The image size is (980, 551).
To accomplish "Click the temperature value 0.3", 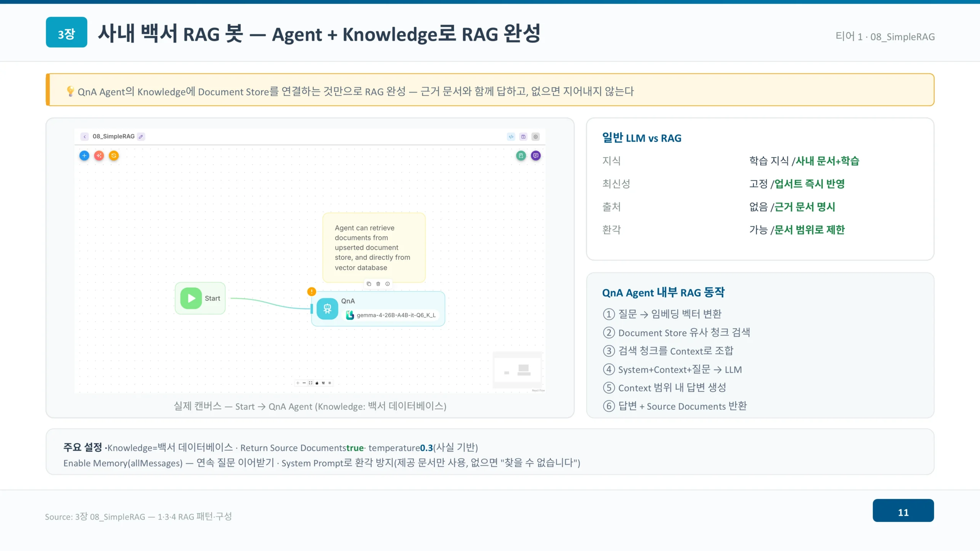I will [x=426, y=448].
